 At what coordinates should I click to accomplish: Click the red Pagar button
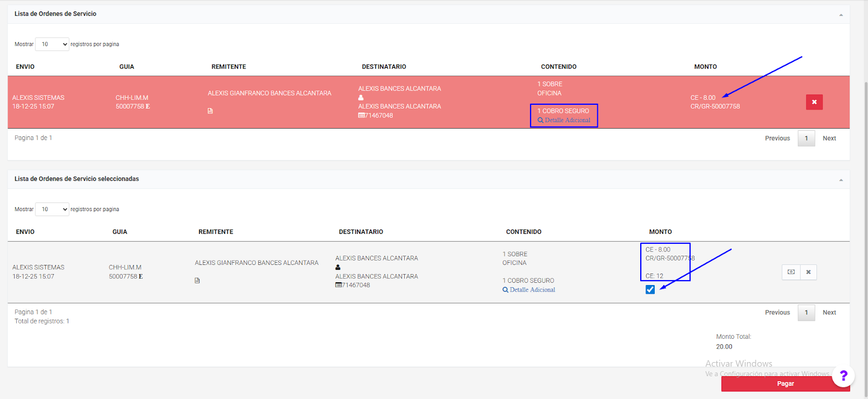(784, 384)
